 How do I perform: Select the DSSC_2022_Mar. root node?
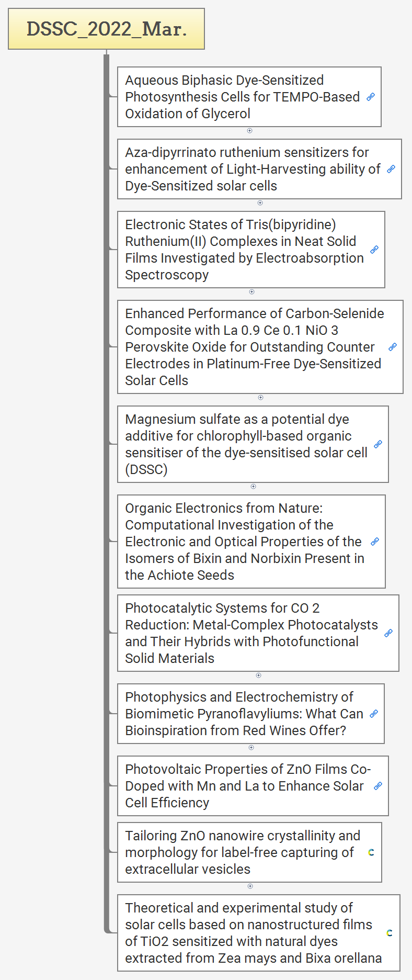point(106,29)
